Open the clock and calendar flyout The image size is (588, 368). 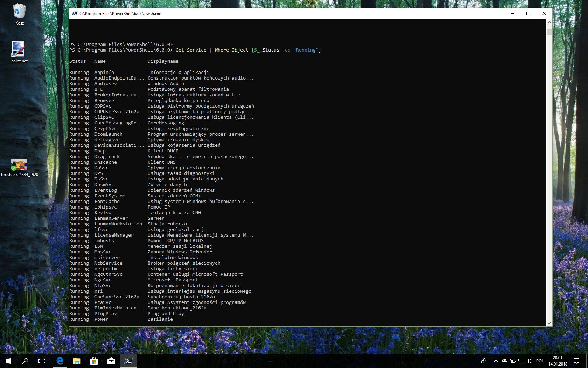[558, 361]
